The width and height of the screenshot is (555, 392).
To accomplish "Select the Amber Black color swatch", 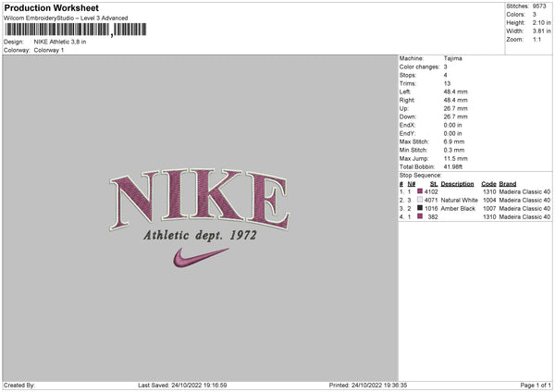I will coord(420,209).
